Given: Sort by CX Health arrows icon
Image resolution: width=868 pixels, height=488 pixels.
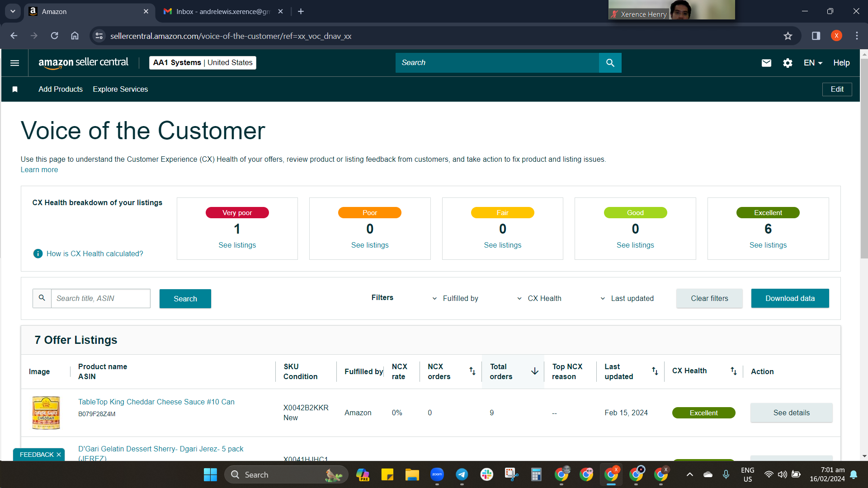Looking at the screenshot, I should point(734,371).
